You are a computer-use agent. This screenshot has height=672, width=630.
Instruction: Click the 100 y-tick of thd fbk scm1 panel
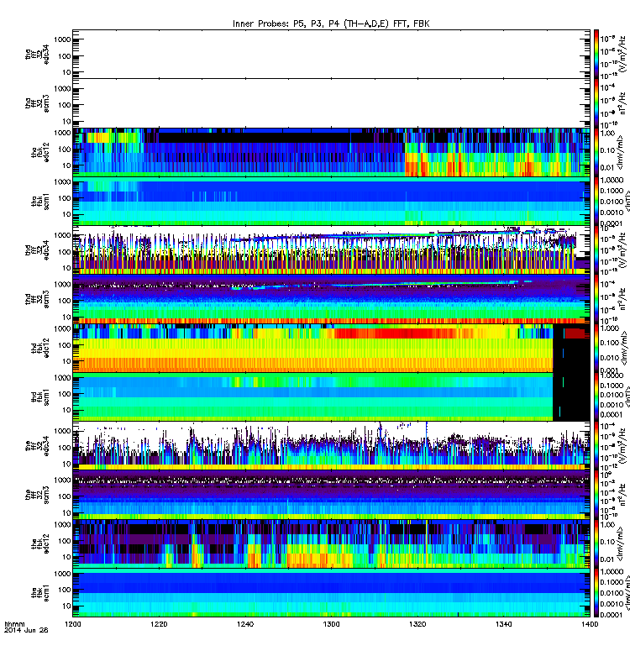click(x=65, y=394)
